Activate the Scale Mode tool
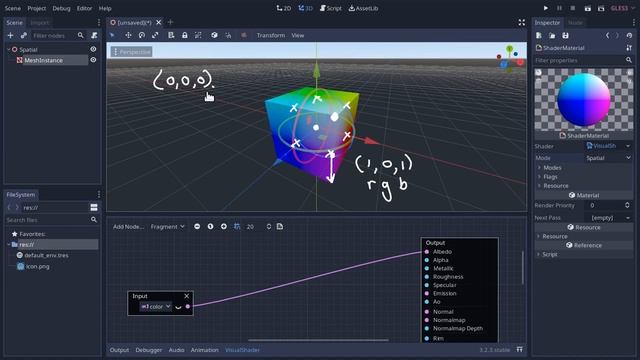Image resolution: width=640 pixels, height=360 pixels. (x=155, y=36)
